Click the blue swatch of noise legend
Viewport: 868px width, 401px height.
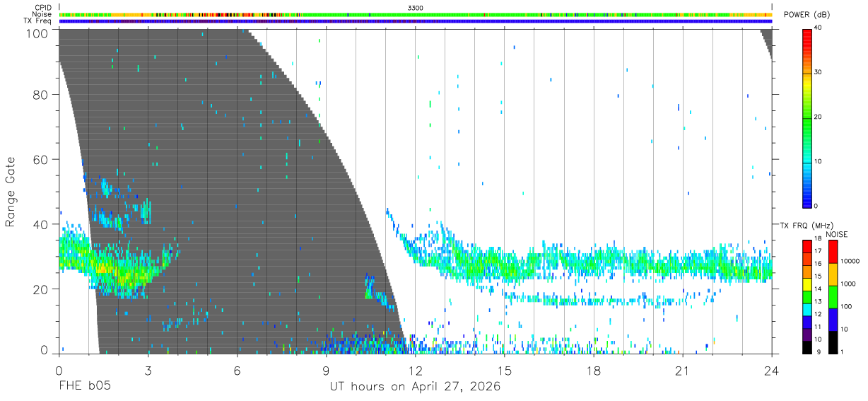(x=832, y=319)
